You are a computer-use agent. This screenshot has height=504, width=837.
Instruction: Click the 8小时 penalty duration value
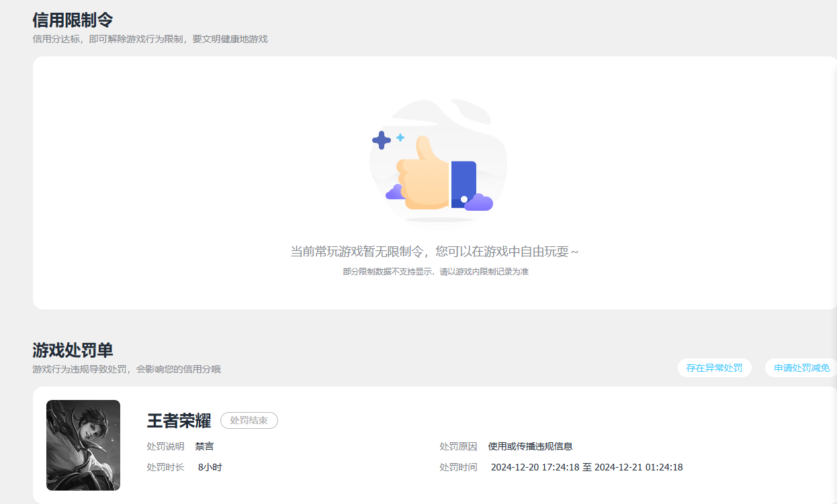coord(210,467)
